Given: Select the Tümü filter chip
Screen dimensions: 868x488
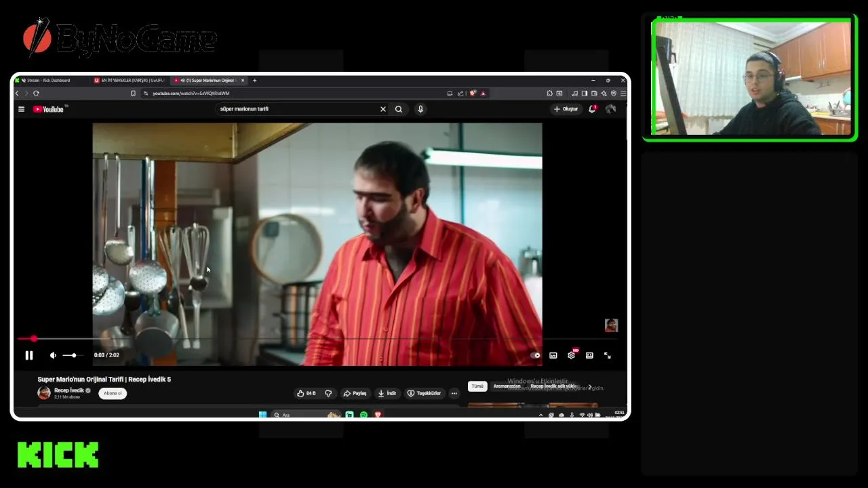Looking at the screenshot, I should point(477,386).
